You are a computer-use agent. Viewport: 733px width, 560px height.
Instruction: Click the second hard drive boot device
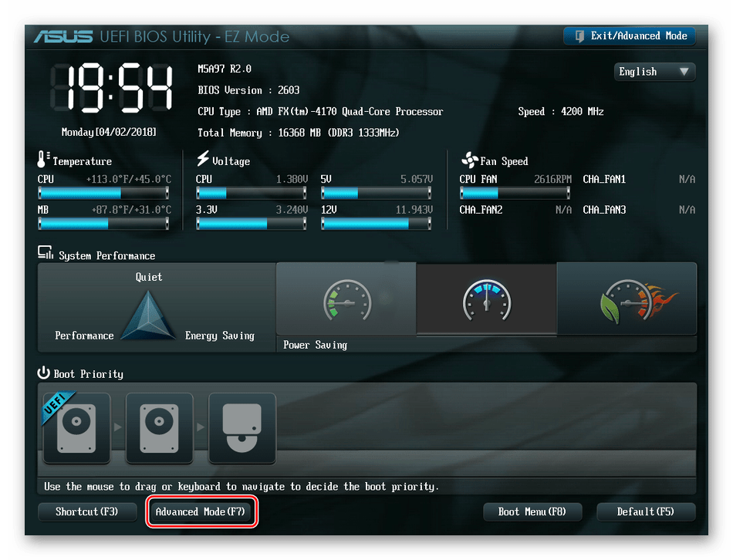click(x=160, y=428)
